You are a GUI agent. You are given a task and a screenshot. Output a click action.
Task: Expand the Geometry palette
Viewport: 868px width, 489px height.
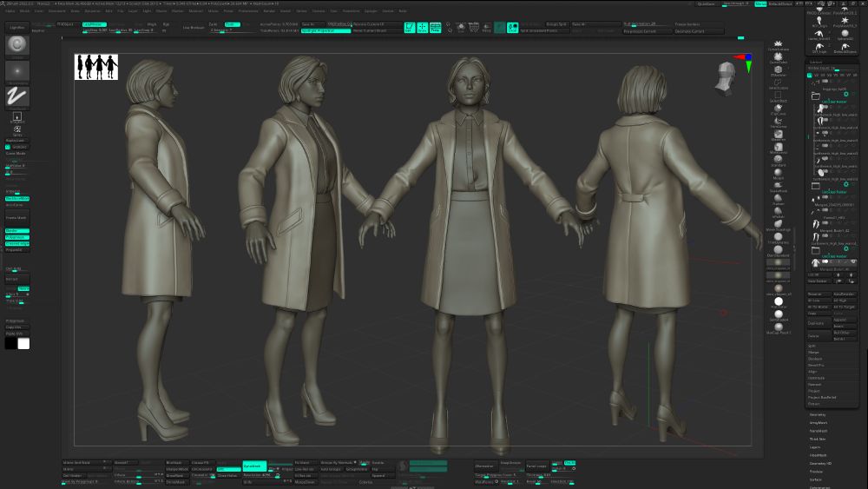point(818,415)
